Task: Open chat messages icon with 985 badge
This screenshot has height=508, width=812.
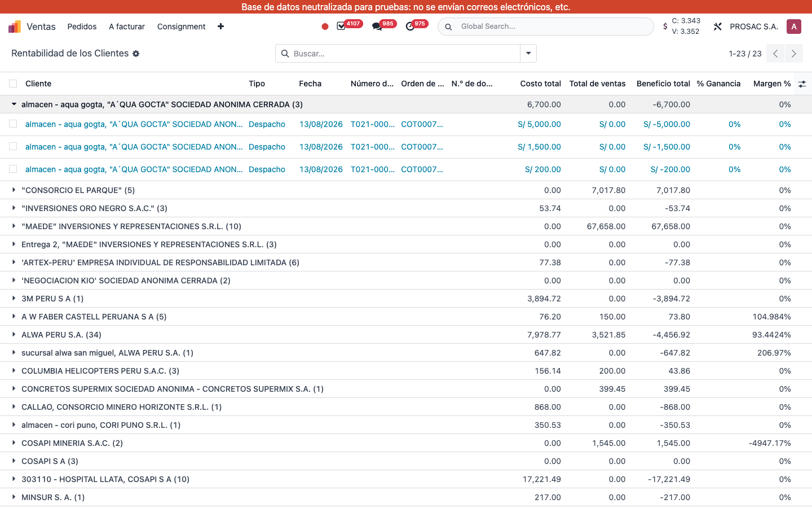Action: 377,27
